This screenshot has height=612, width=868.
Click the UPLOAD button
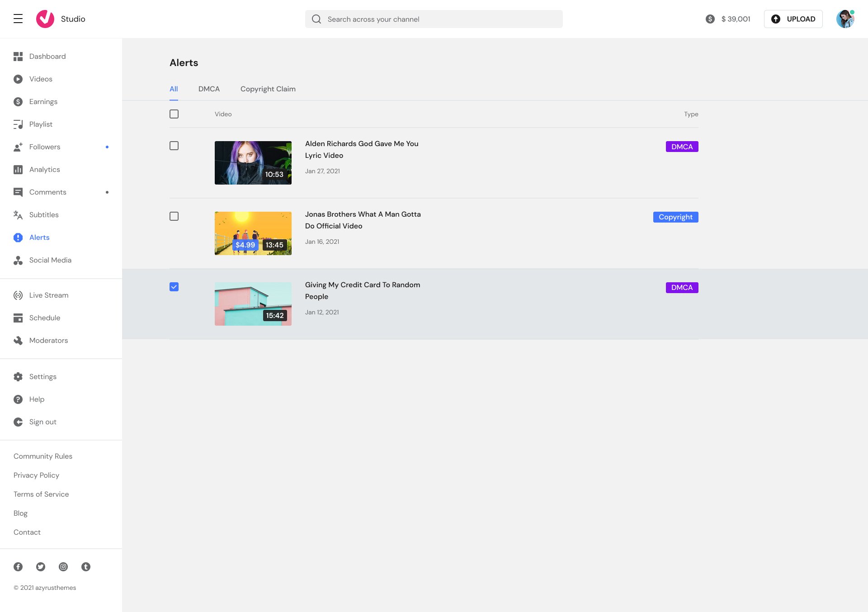pyautogui.click(x=793, y=19)
